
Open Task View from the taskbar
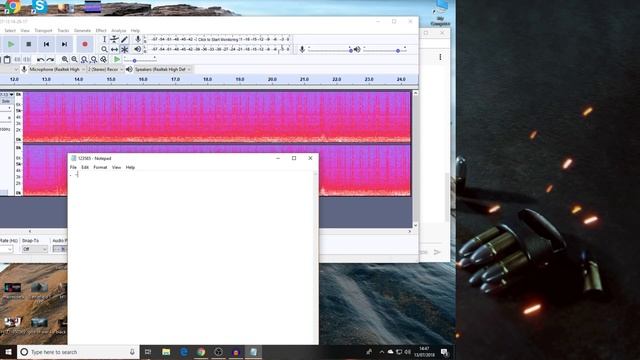coord(148,352)
